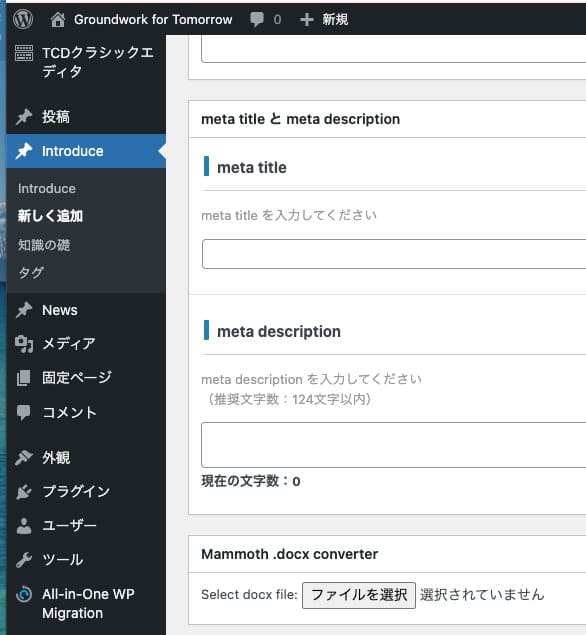Click the All-in-One WP Migration icon

click(x=24, y=595)
